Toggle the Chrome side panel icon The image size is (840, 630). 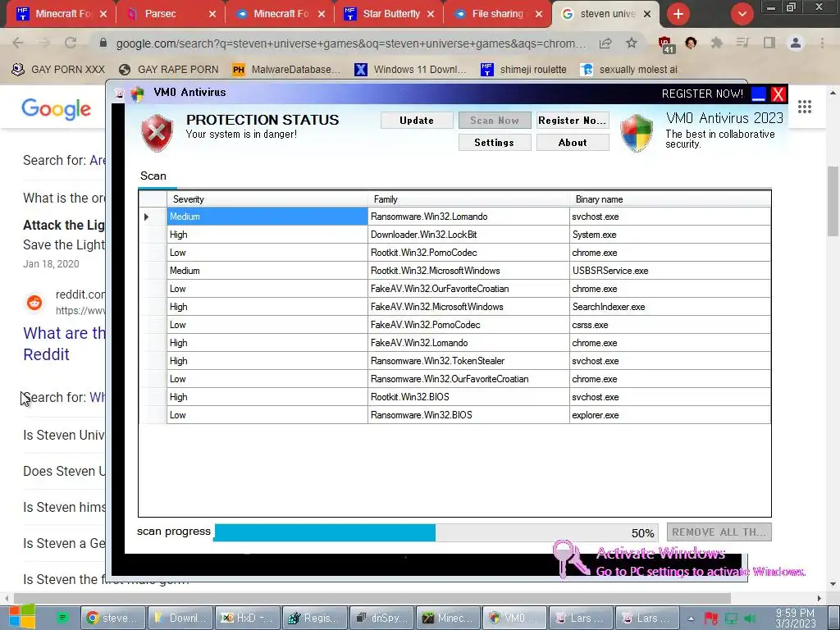(769, 43)
